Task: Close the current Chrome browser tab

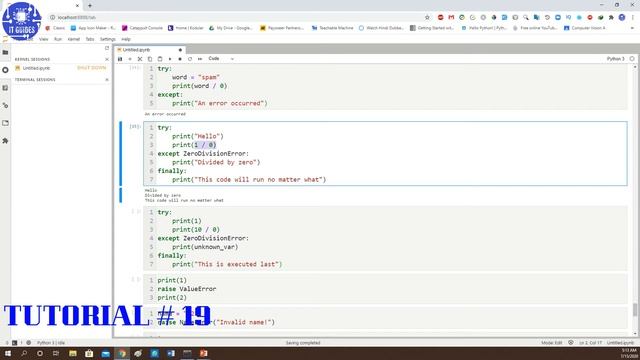Action: [x=77, y=6]
